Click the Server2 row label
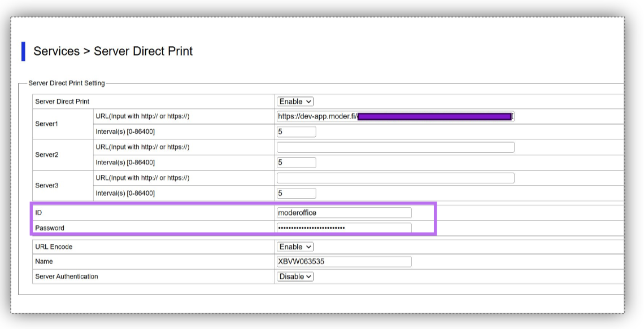Image resolution: width=644 pixels, height=329 pixels. (47, 155)
